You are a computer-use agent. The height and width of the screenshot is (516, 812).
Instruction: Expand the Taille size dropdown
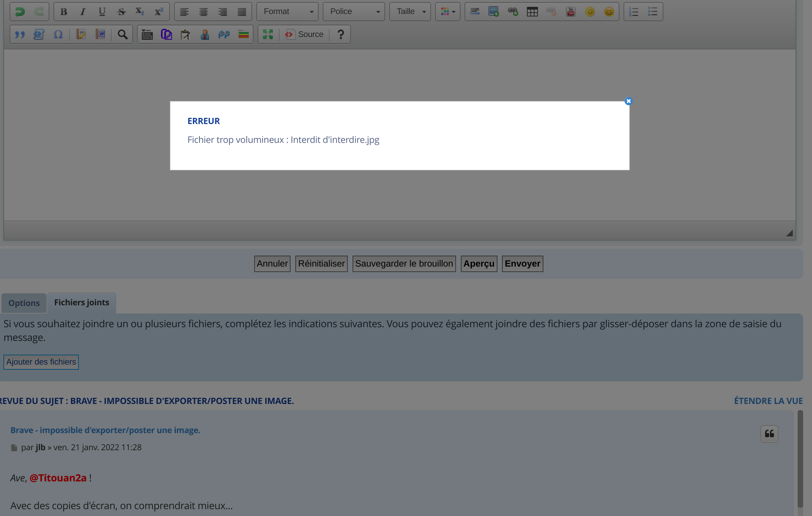pos(410,12)
